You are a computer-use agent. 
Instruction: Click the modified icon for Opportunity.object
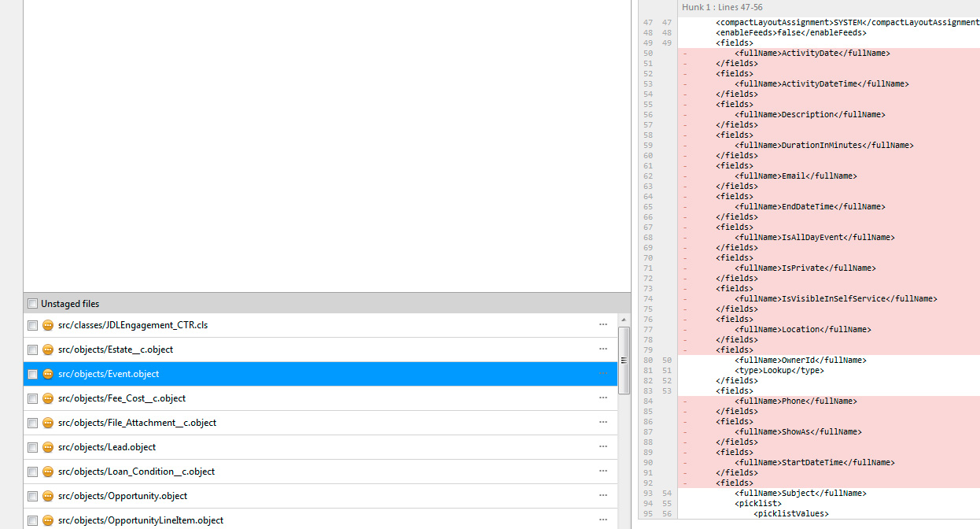point(48,496)
